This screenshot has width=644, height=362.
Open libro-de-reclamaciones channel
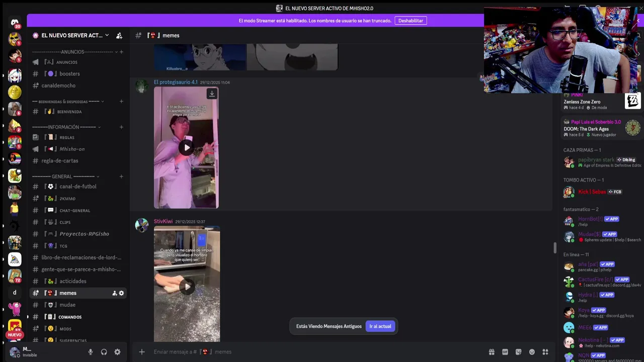point(77,257)
